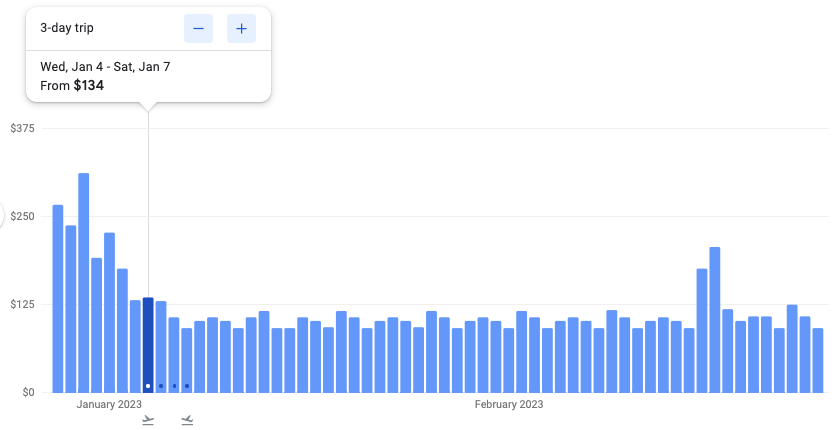Click the $375 axis label

click(x=22, y=128)
